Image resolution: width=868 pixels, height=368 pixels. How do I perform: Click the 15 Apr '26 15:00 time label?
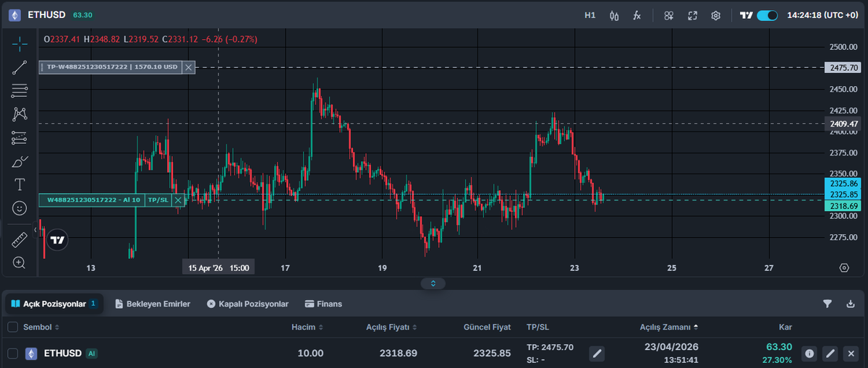[x=219, y=268]
